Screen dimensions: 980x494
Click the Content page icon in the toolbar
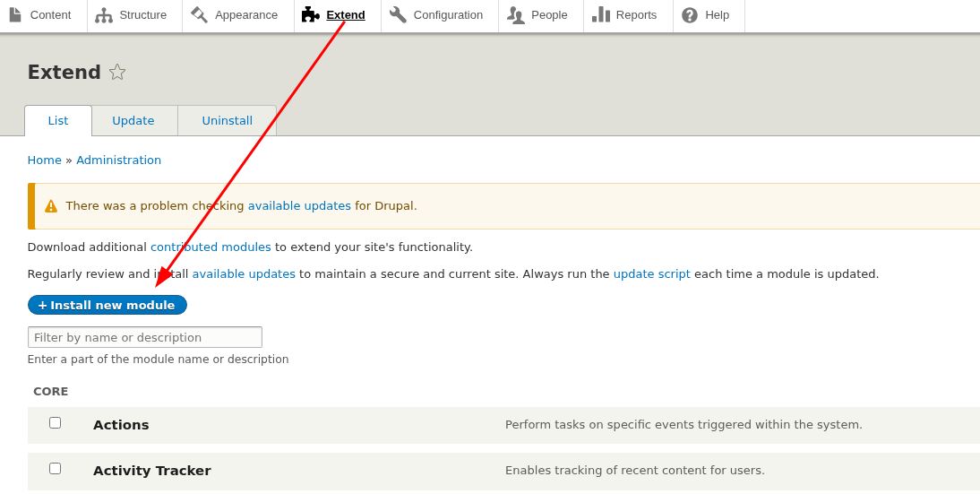tap(15, 14)
